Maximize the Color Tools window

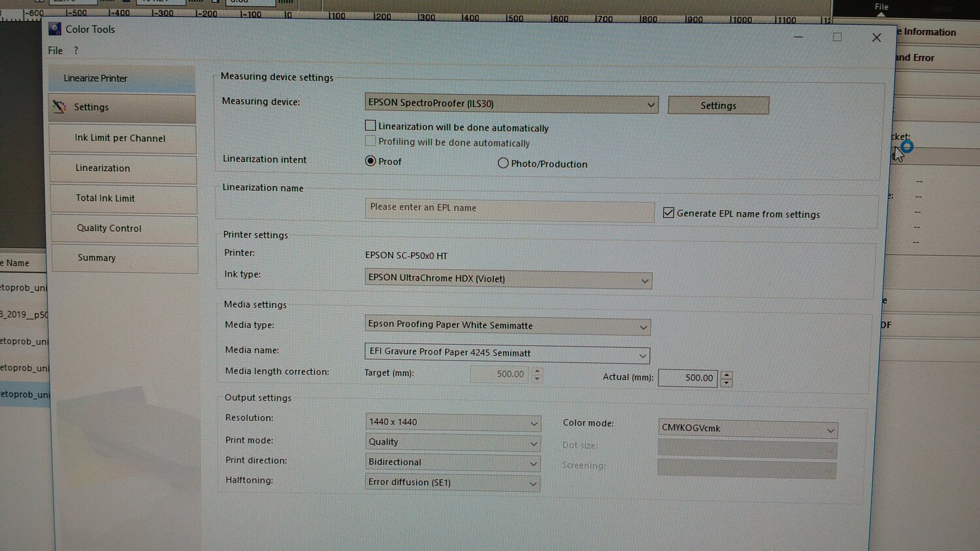(837, 37)
